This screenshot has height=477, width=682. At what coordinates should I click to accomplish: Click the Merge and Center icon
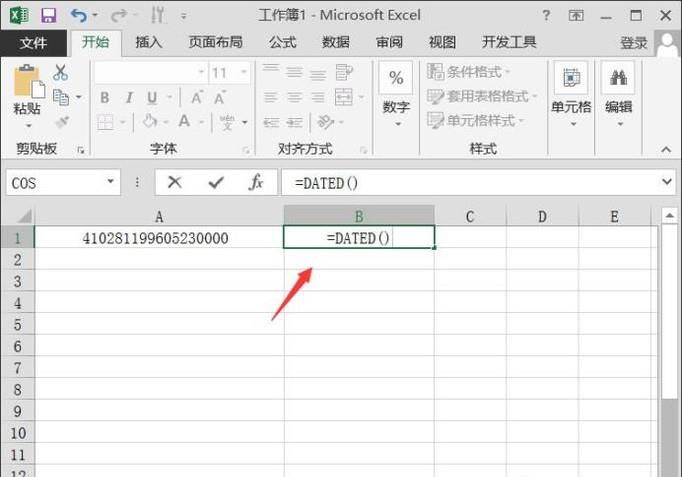344,97
